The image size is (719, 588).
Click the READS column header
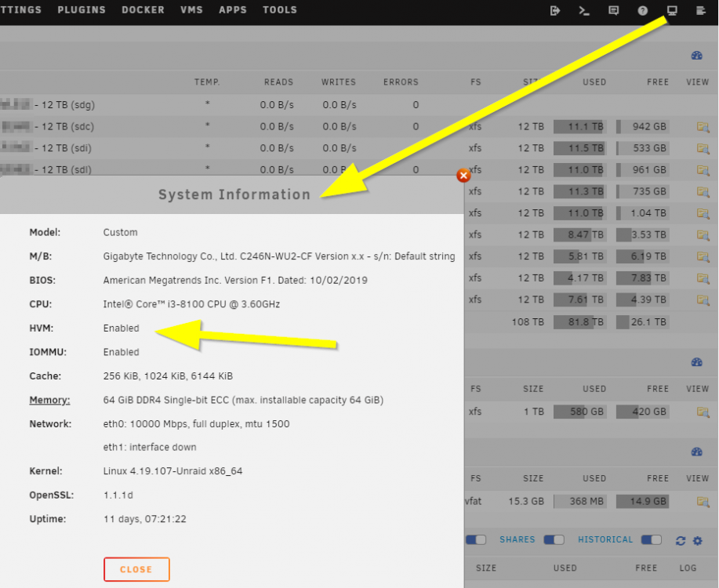(x=278, y=82)
